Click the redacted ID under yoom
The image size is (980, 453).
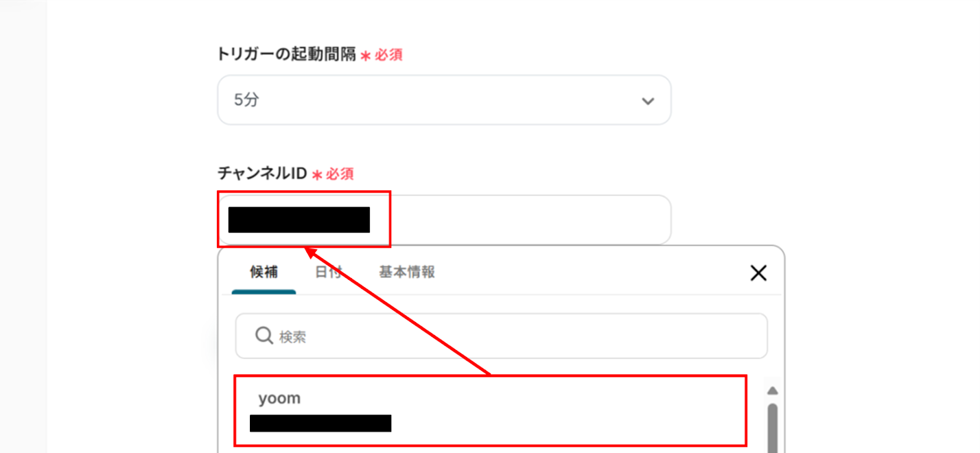coord(320,423)
